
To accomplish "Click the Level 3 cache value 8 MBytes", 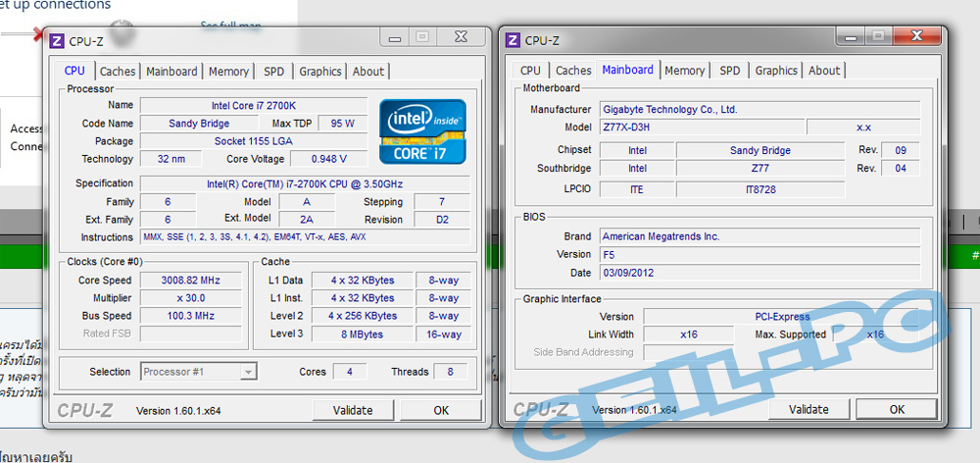I will [363, 334].
